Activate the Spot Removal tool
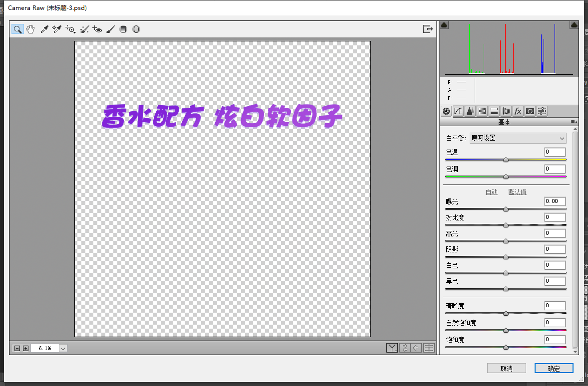588x386 pixels. click(84, 29)
